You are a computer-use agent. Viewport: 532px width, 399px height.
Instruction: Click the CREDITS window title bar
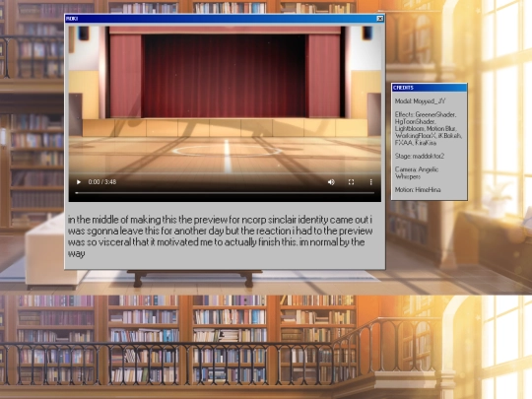click(x=430, y=88)
